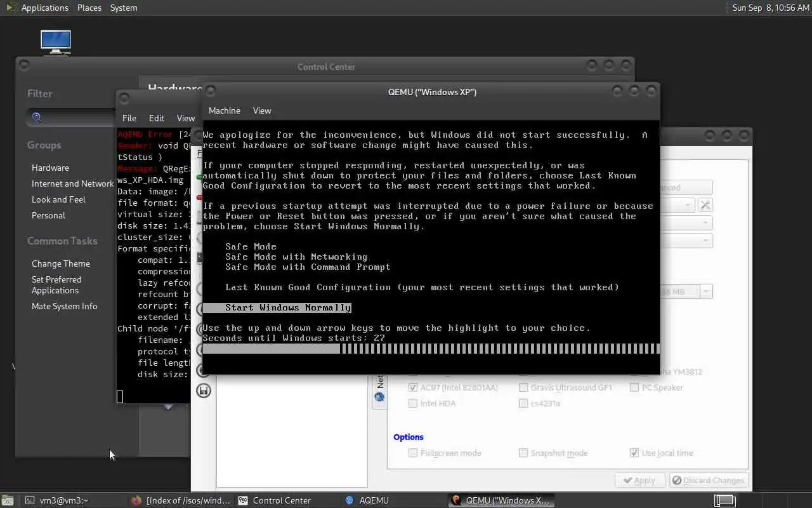Viewport: 812px width, 508px height.
Task: Open Mate System Info task
Action: pyautogui.click(x=65, y=306)
